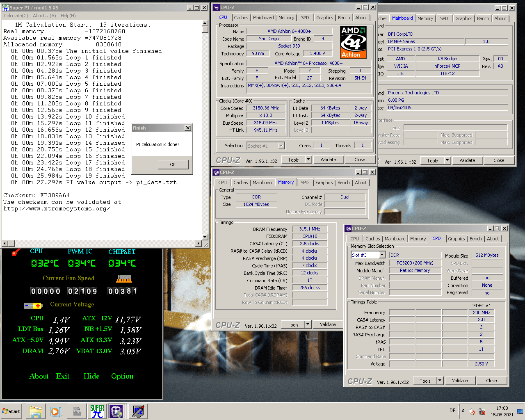Close the Finish dialog with X
Screen dimensions: 525x420
(x=187, y=128)
